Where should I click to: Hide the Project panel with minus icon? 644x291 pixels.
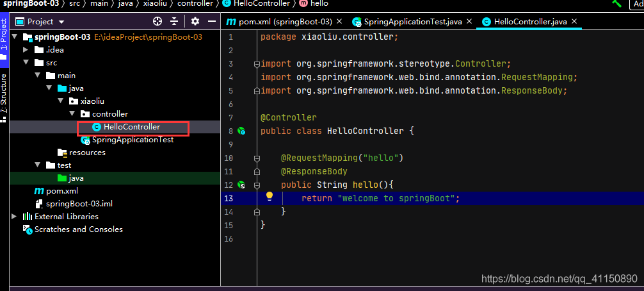pos(212,21)
